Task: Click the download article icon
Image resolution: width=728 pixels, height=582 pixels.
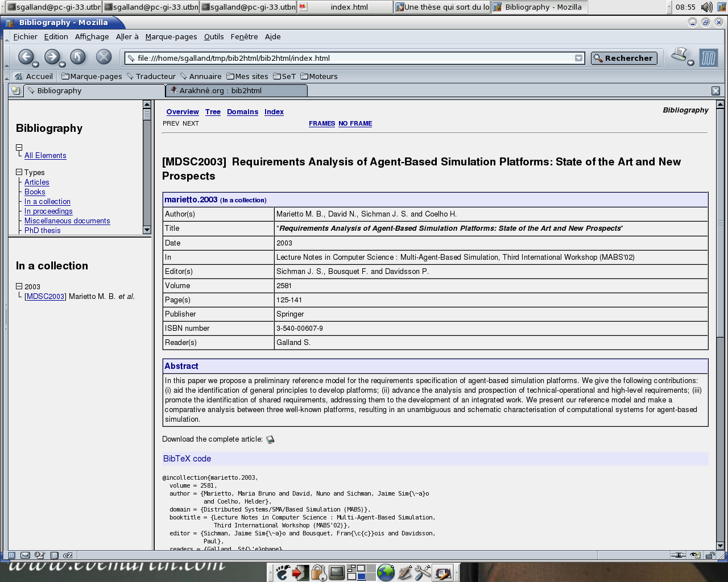Action: click(x=270, y=440)
